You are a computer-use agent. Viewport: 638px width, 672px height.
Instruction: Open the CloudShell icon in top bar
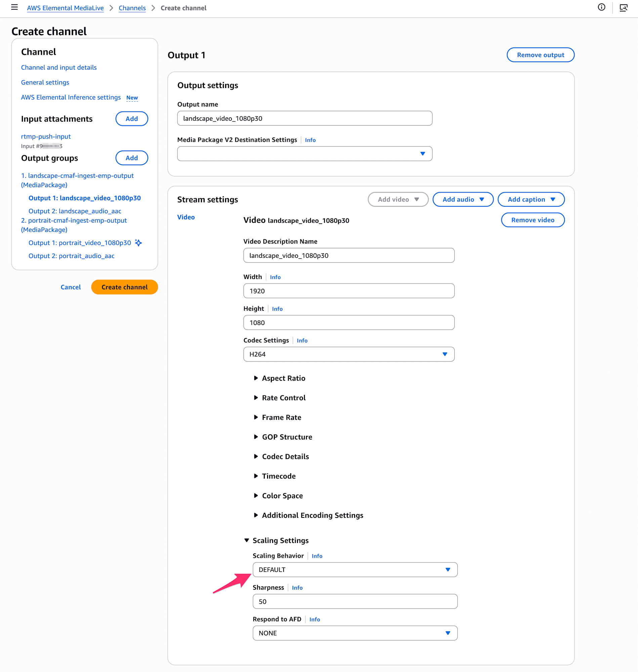[623, 7]
